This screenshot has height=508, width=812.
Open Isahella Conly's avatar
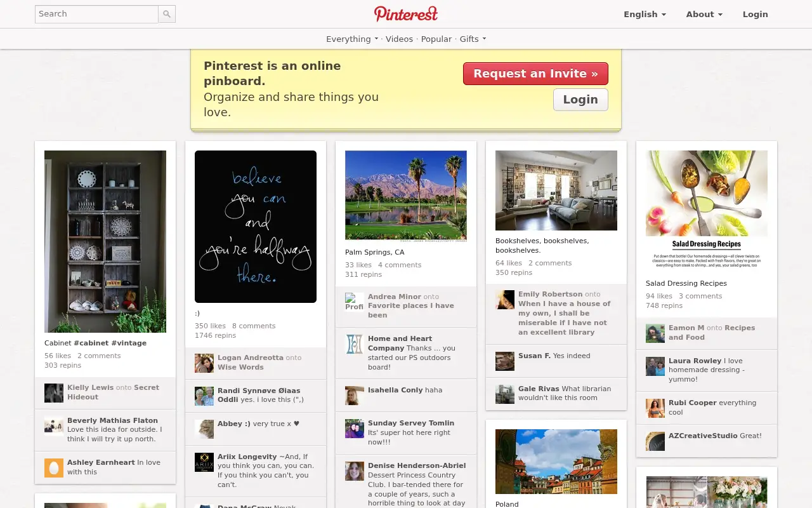[x=355, y=395]
